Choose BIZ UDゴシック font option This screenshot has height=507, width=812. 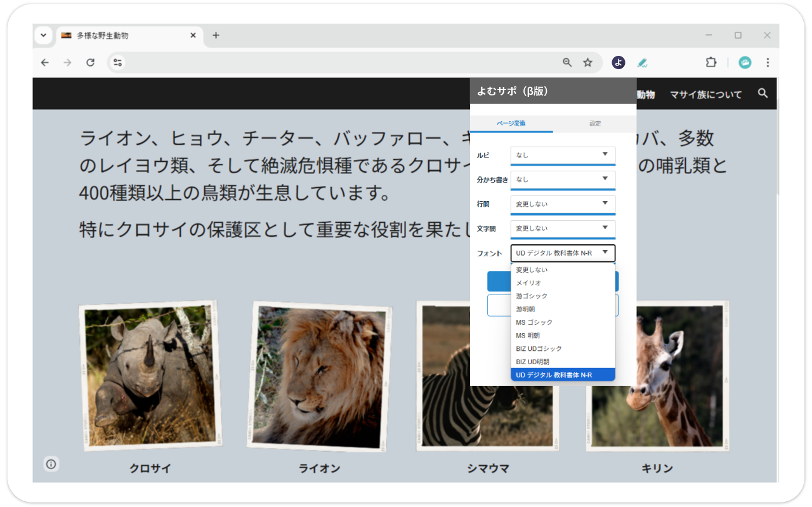539,348
